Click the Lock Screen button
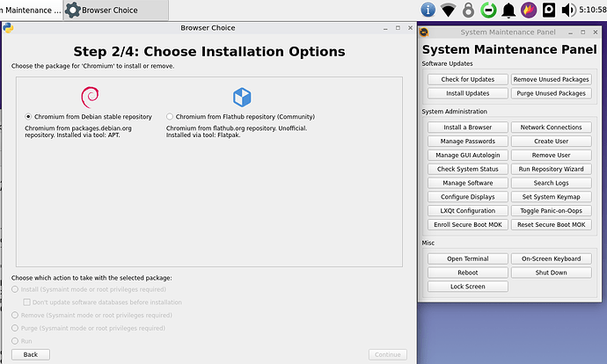 (x=468, y=287)
